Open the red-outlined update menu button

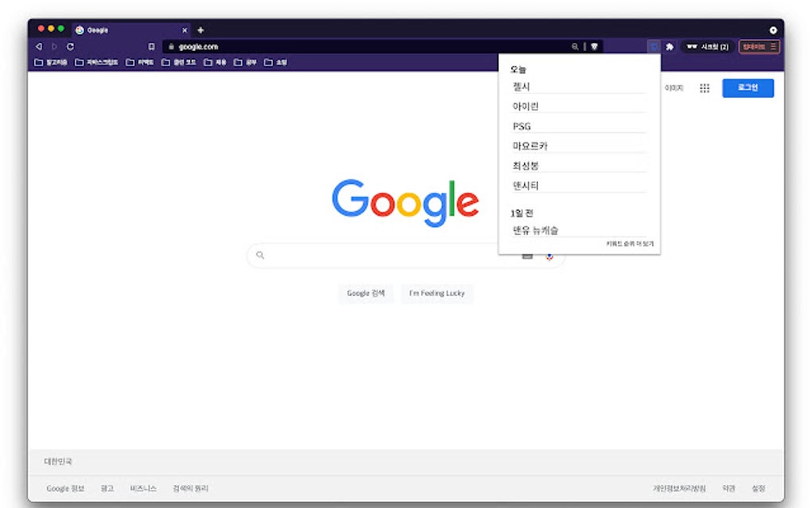759,47
